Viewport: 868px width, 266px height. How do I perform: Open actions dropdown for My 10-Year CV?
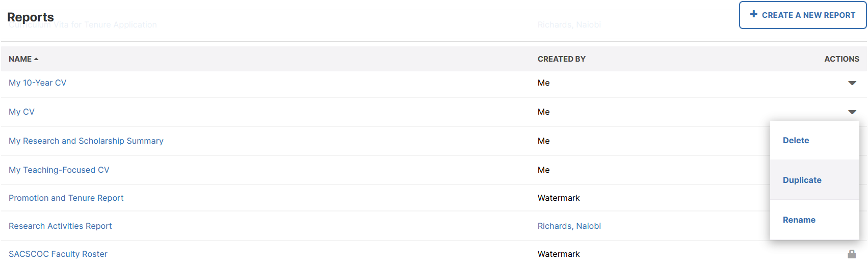(x=852, y=83)
